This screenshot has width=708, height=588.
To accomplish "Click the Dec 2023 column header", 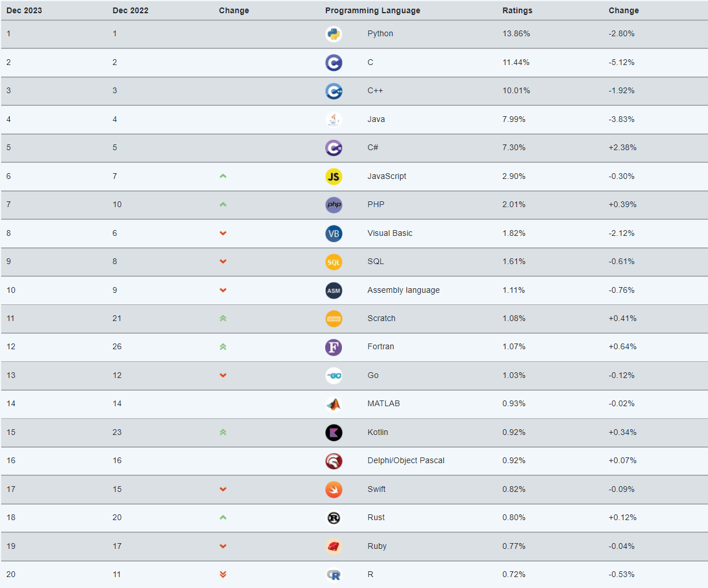I will click(x=24, y=10).
